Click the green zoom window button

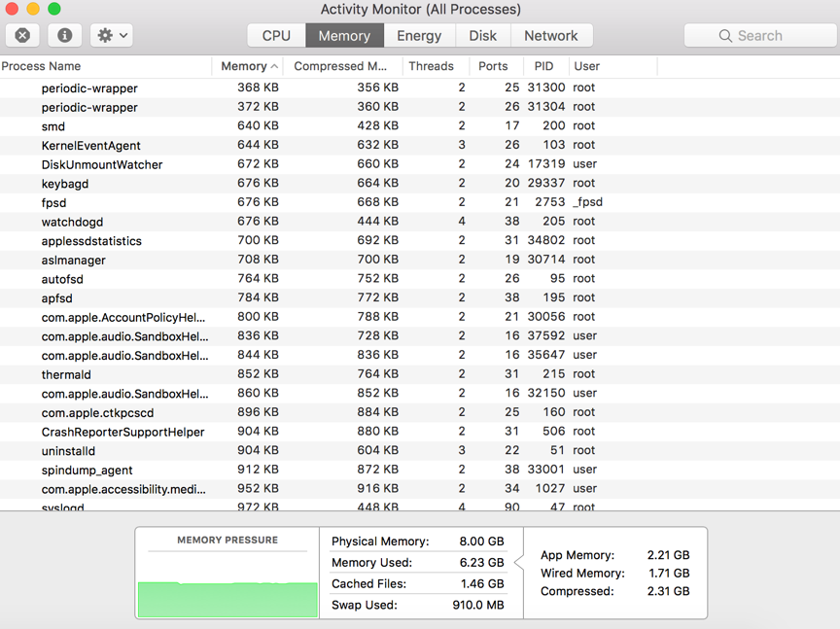click(54, 9)
